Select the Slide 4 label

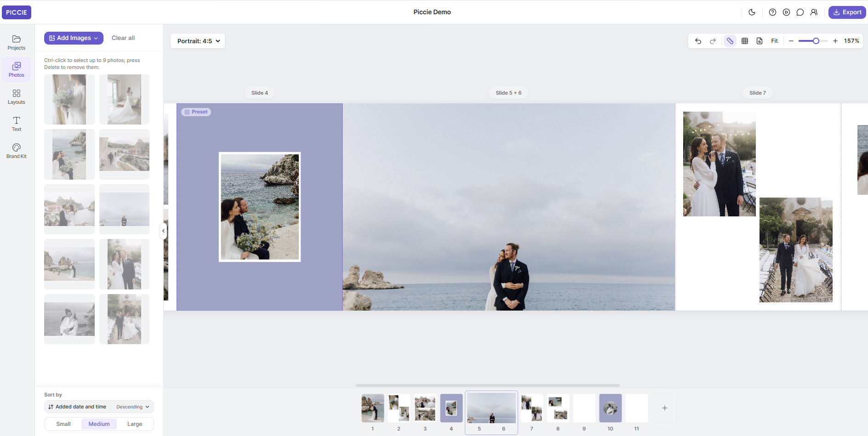[x=260, y=93]
